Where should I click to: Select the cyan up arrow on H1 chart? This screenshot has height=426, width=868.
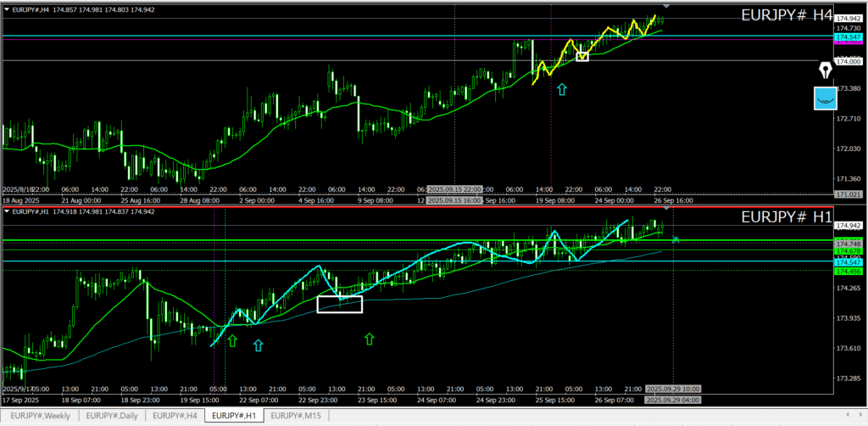pyautogui.click(x=258, y=345)
